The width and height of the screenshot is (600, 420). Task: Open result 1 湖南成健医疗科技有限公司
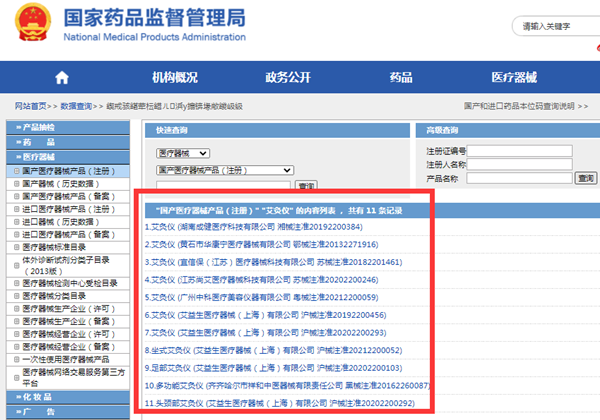tap(253, 227)
